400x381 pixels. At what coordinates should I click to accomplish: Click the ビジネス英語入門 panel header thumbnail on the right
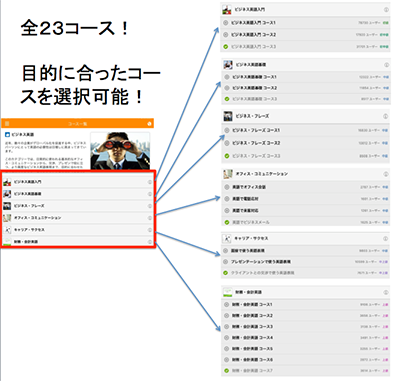227,10
